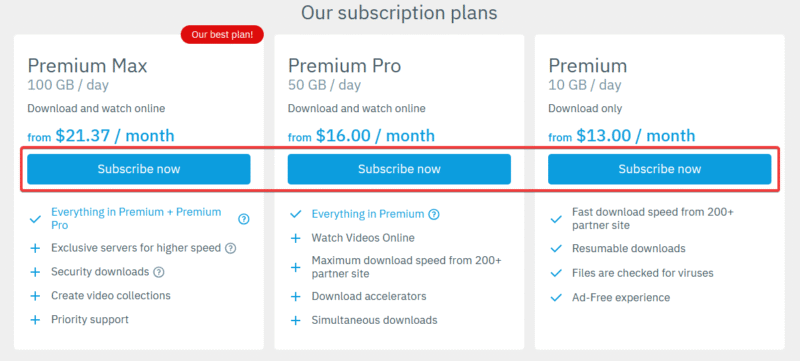Click plus icon beside Create video collections

point(35,296)
